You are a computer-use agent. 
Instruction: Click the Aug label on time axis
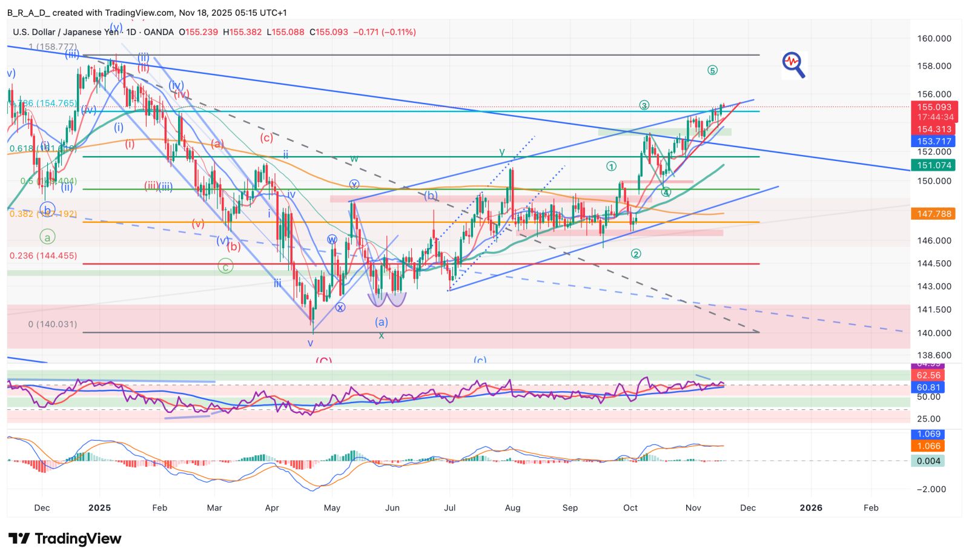(x=512, y=507)
